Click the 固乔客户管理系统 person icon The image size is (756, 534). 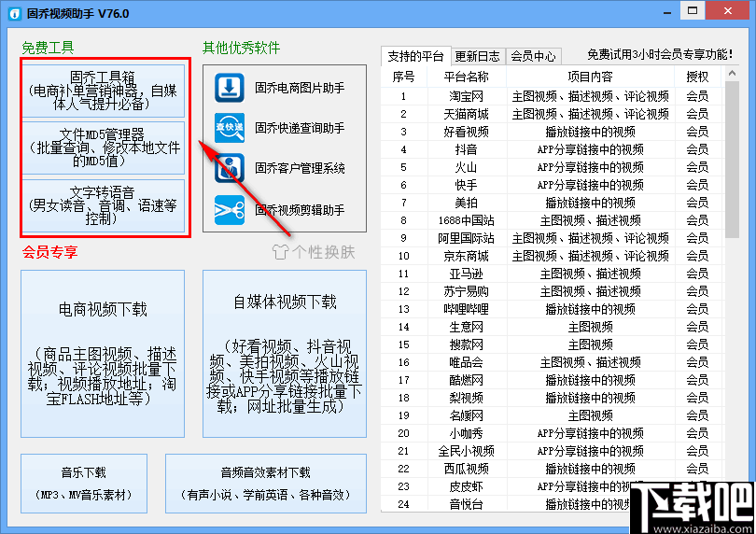pos(229,168)
